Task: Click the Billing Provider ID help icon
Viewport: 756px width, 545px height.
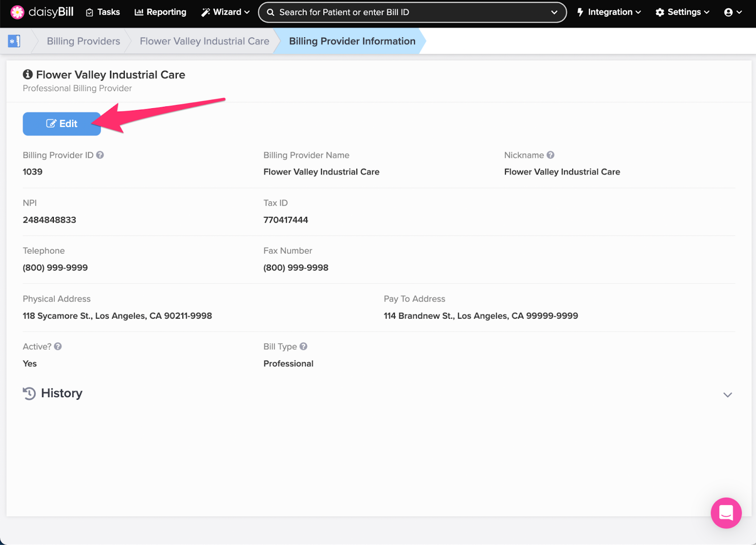Action: tap(100, 155)
